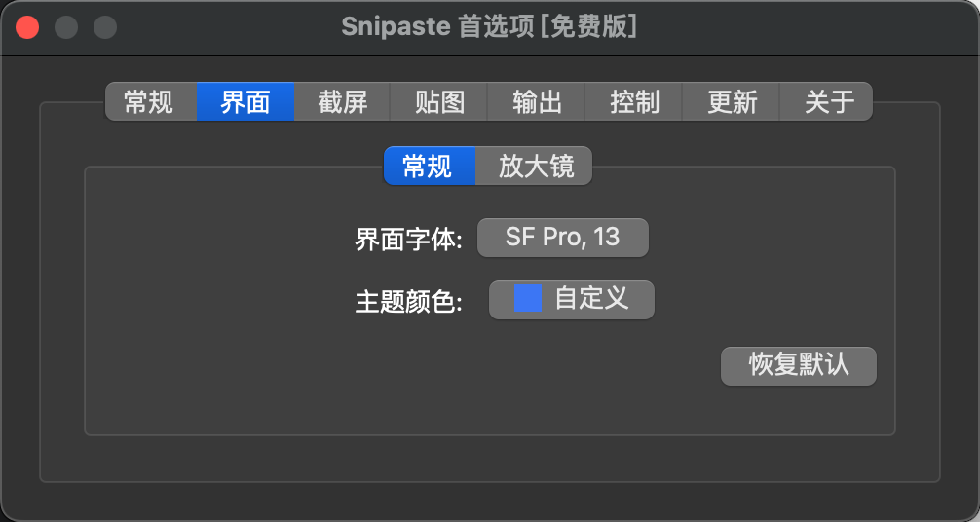Open the 更新 tab

(x=732, y=101)
